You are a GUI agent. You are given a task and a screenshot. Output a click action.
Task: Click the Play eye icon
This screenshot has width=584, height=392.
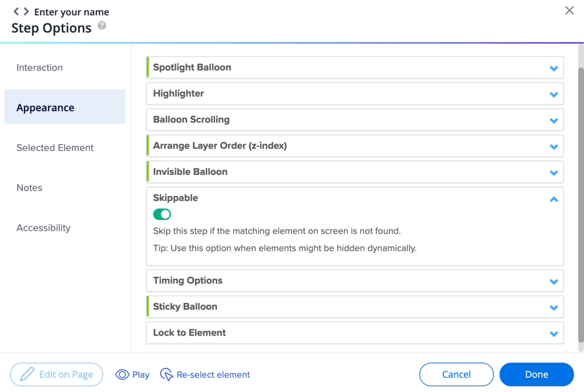click(122, 374)
